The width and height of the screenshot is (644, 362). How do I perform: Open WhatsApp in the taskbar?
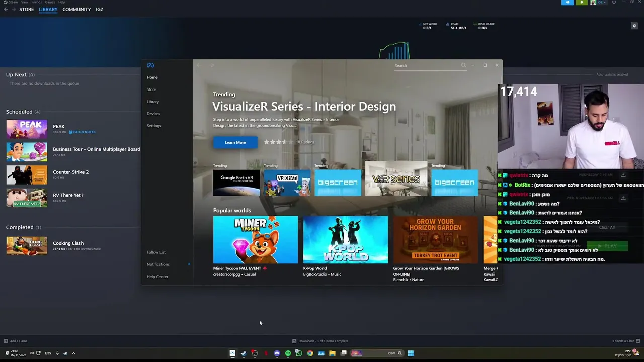[x=299, y=353]
